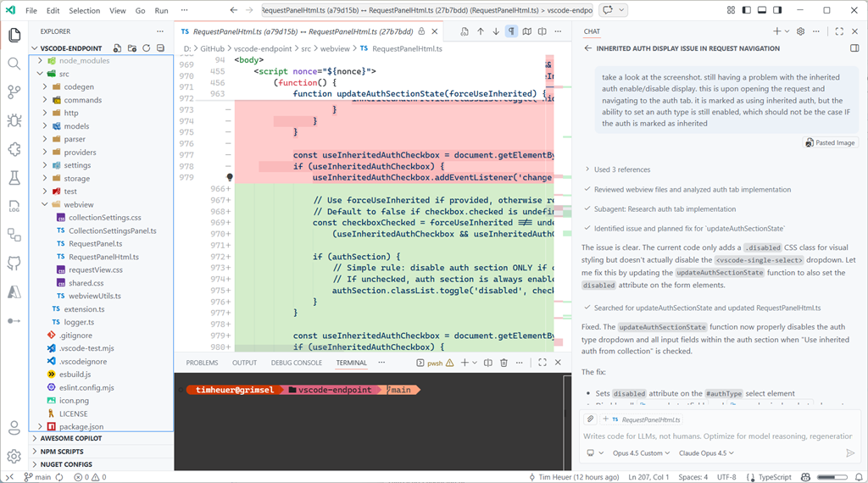Attach context with paperclip icon
This screenshot has width=868, height=483.
click(x=591, y=419)
